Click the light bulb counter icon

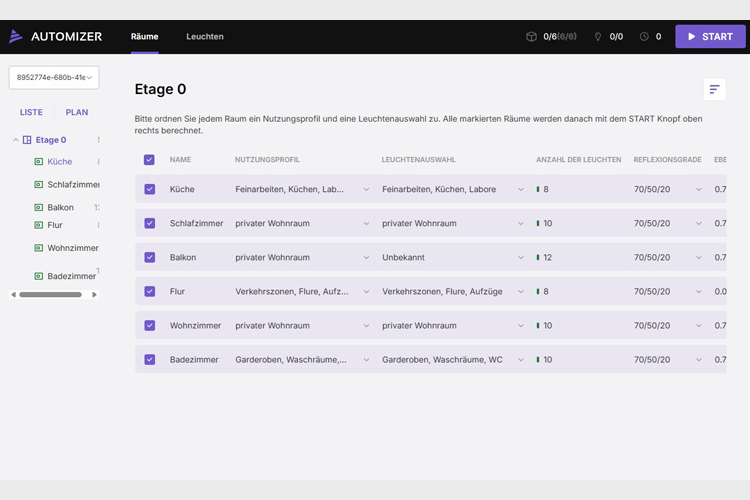click(598, 37)
